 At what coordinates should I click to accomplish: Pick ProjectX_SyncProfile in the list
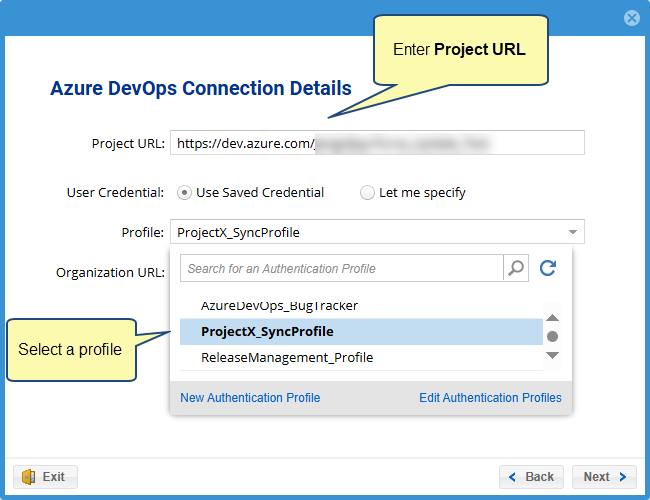(267, 331)
